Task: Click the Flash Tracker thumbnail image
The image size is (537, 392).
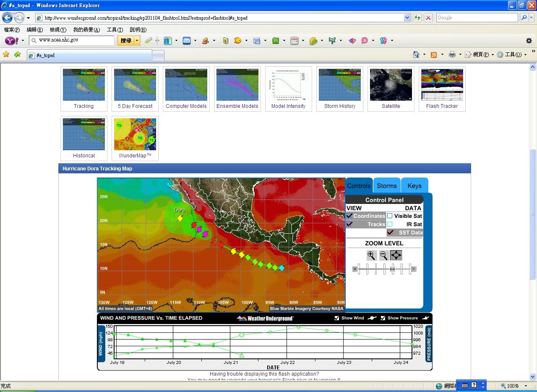Action: (x=442, y=85)
